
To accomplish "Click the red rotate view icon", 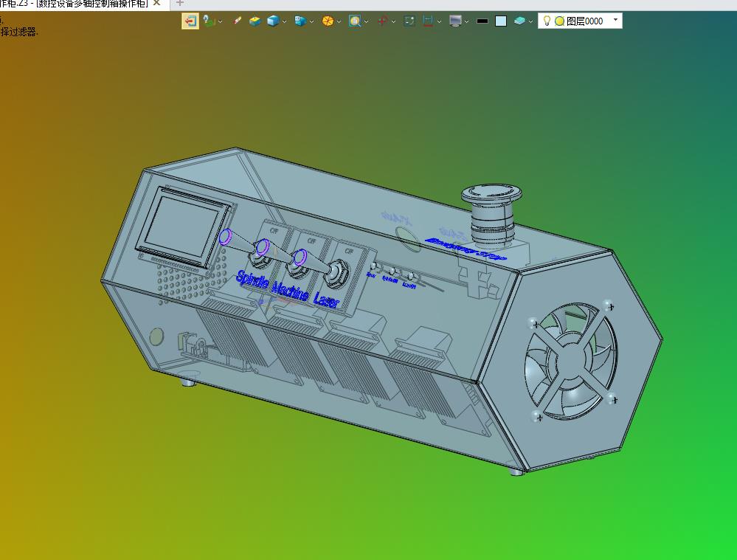I will [x=383, y=21].
